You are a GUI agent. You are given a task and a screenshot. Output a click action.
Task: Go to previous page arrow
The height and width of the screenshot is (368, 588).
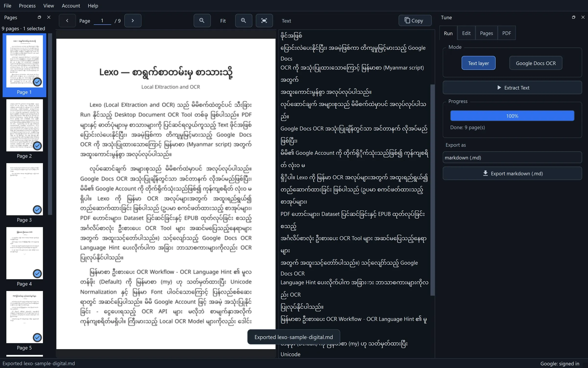click(x=67, y=21)
